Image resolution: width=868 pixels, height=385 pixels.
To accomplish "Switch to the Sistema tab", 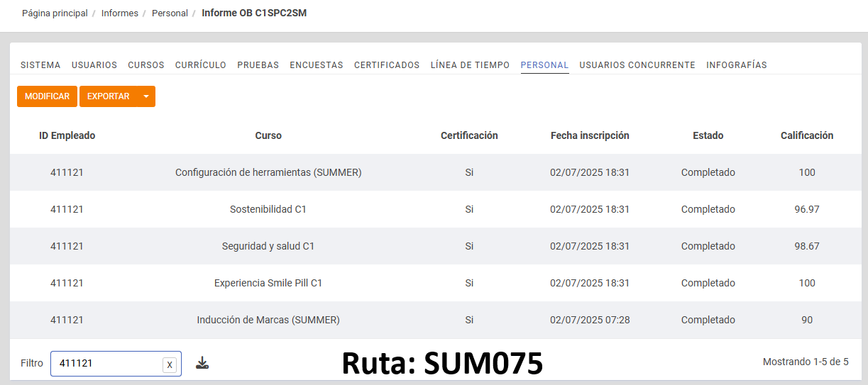I will (40, 65).
